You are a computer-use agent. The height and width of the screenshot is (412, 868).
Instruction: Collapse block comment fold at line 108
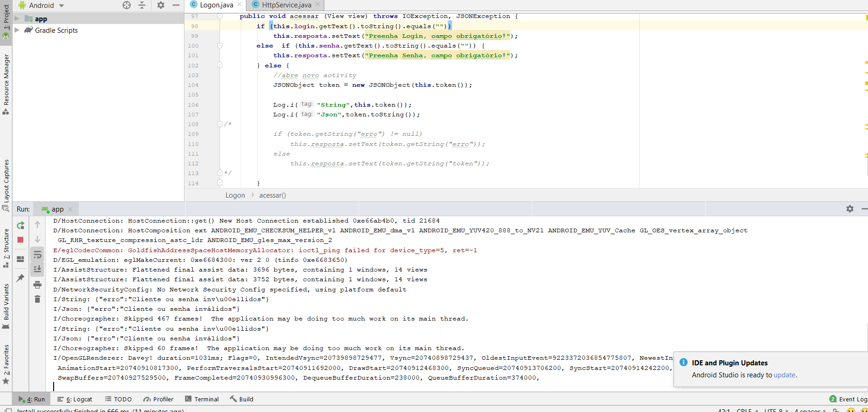point(220,124)
